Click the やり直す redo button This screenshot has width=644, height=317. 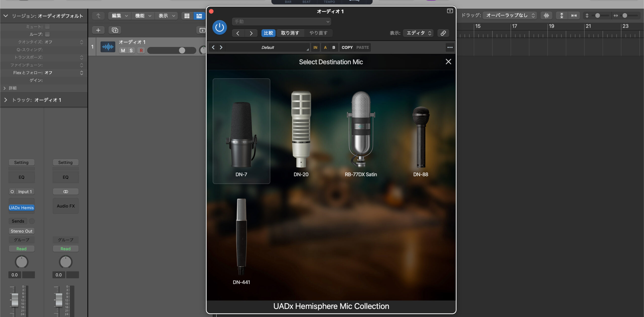[x=318, y=33]
